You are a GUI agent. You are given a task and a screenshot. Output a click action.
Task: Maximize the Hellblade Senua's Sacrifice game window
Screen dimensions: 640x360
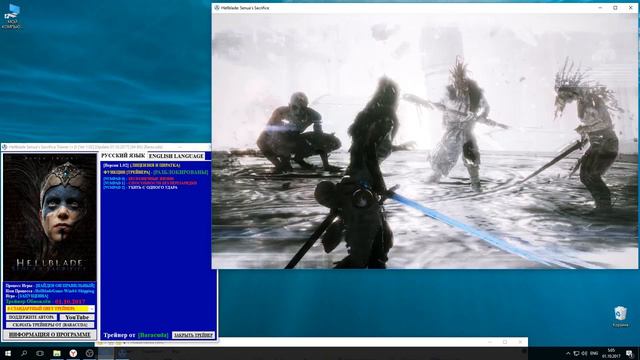click(x=615, y=7)
